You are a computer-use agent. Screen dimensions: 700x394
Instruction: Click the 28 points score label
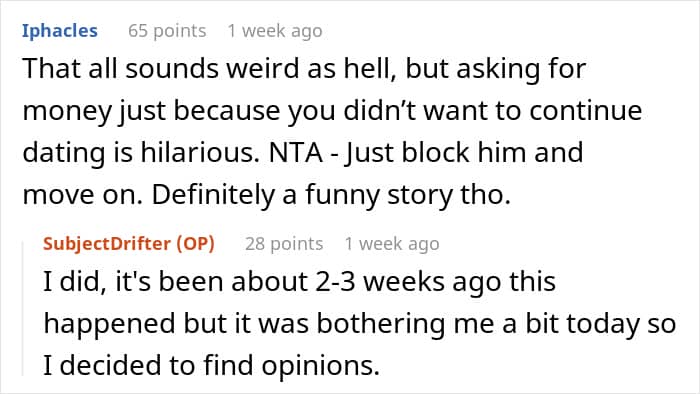click(284, 244)
